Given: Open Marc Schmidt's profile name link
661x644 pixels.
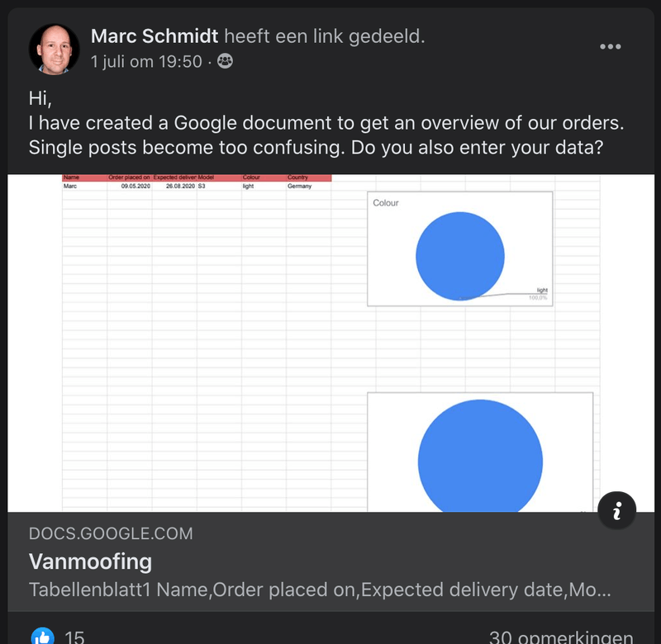Looking at the screenshot, I should pos(155,36).
